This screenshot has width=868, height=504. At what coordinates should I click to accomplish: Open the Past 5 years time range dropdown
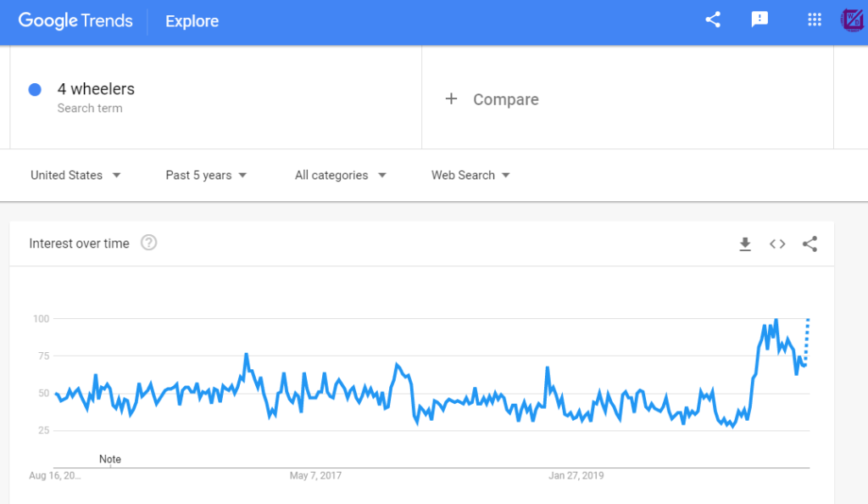pos(206,175)
